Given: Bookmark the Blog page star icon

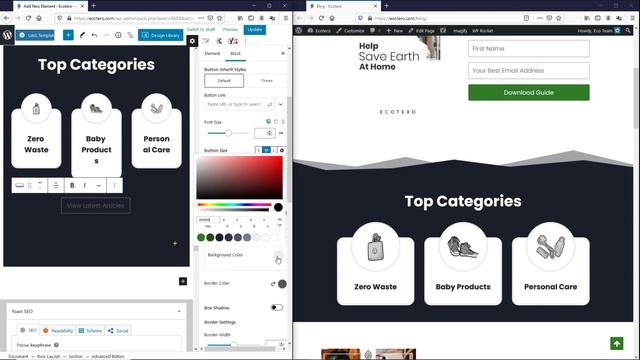Looking at the screenshot, I should (x=558, y=18).
